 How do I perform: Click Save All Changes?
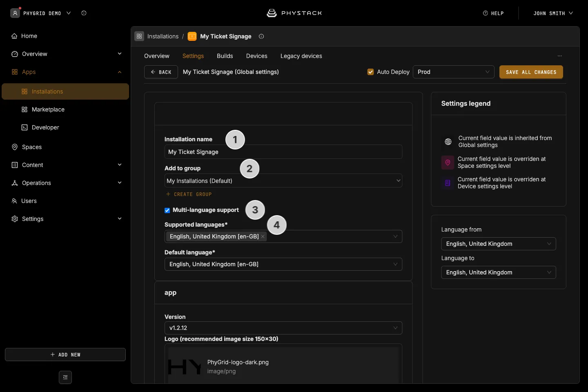(x=531, y=72)
